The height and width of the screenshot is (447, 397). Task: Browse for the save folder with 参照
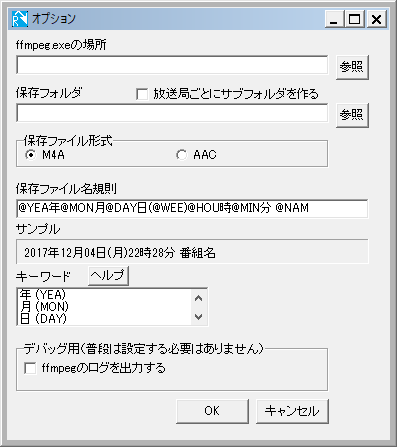click(352, 115)
